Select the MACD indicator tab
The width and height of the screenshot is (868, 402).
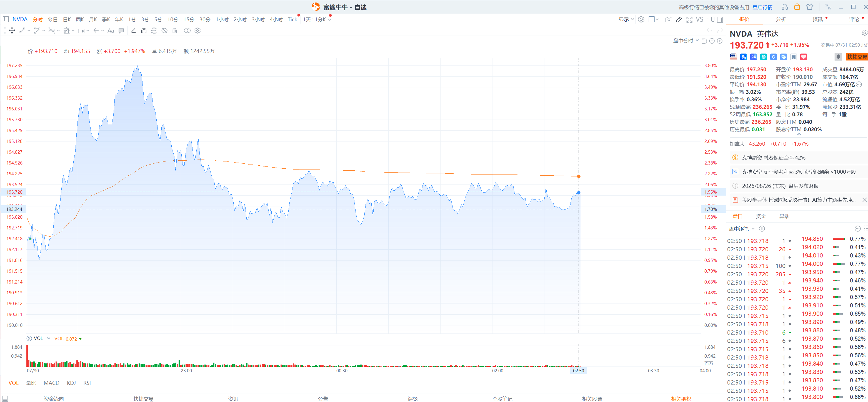coord(51,383)
